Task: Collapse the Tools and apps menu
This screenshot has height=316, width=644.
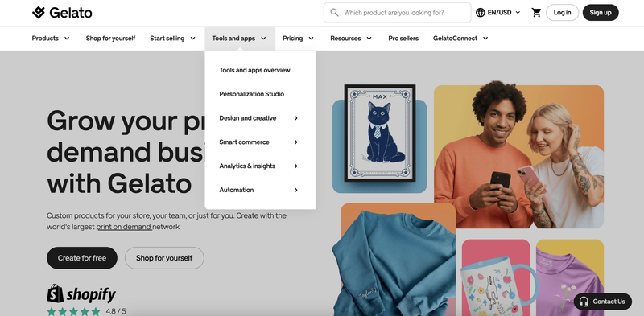Action: click(240, 38)
